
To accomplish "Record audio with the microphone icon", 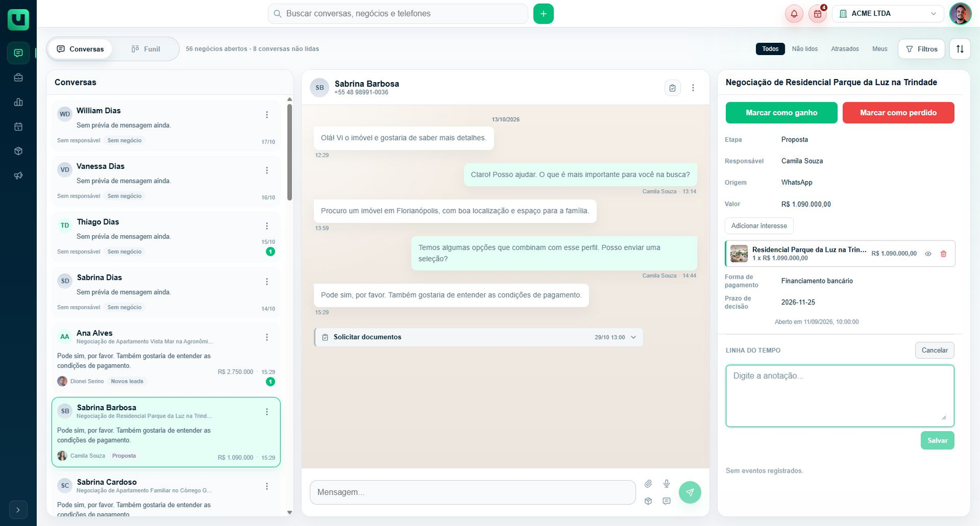I will point(666,484).
